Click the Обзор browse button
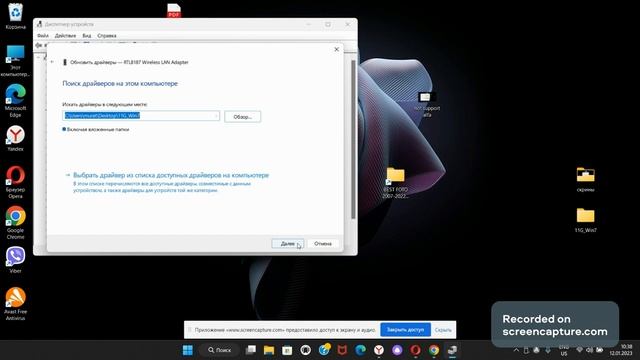640x360 pixels. pyautogui.click(x=242, y=117)
